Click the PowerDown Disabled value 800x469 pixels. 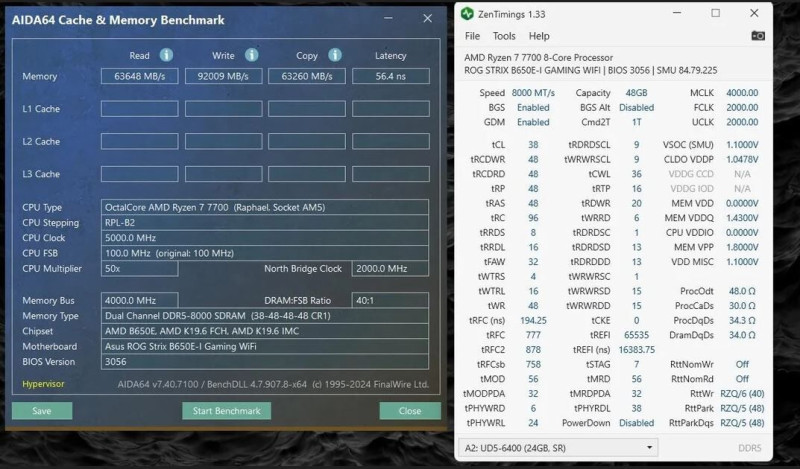tap(636, 423)
